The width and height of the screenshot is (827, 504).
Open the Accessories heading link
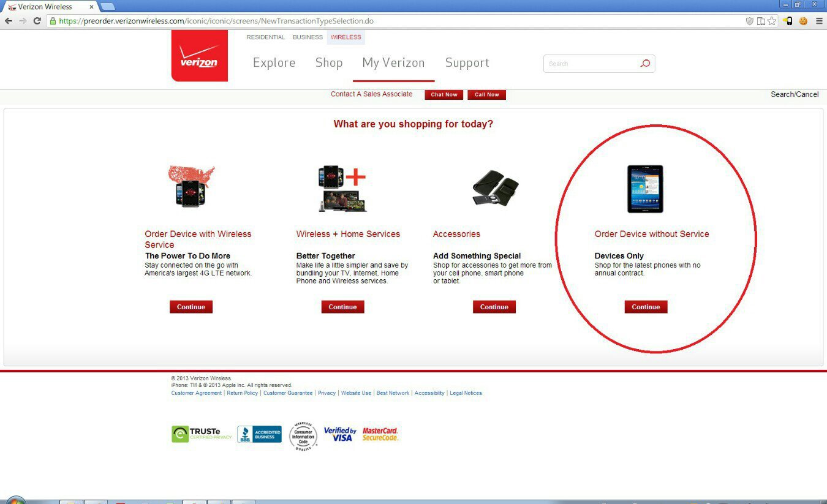click(x=456, y=234)
